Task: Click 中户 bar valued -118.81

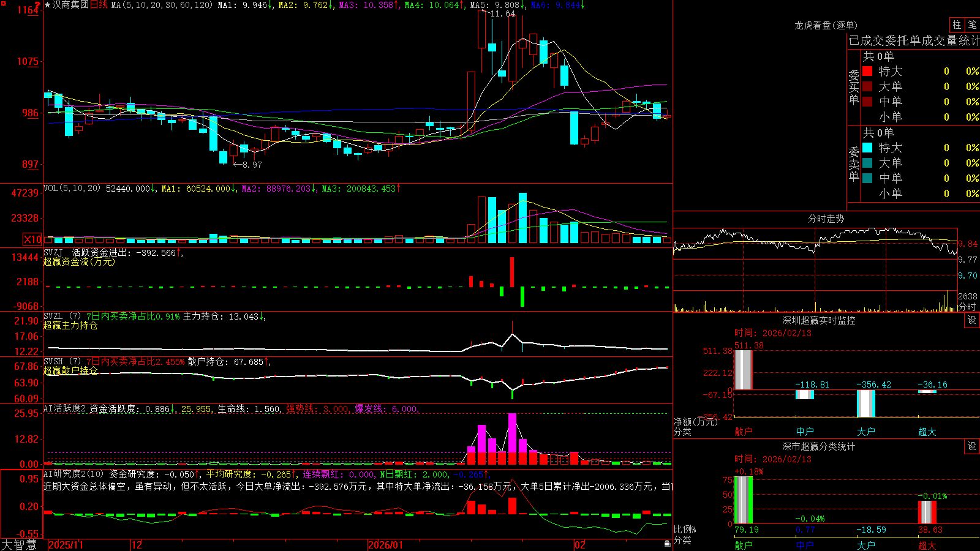Action: (x=804, y=395)
